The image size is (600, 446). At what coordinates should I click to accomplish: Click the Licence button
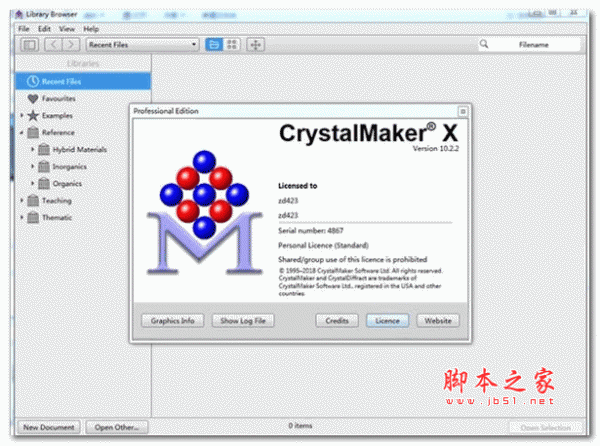(388, 321)
